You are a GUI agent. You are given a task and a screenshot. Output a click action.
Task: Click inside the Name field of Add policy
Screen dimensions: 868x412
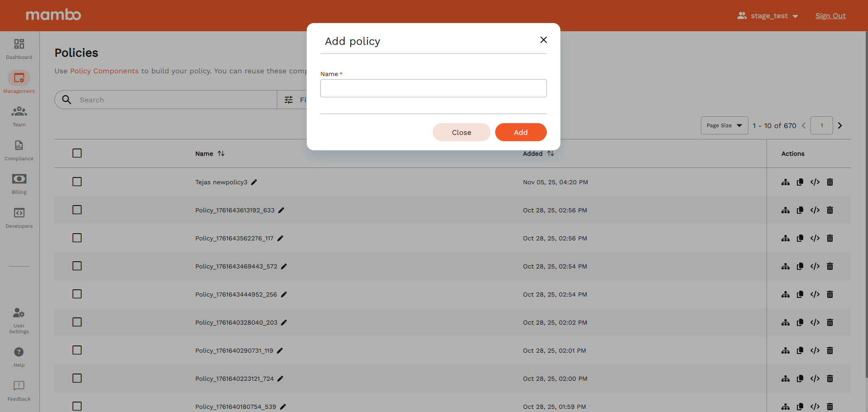[433, 88]
